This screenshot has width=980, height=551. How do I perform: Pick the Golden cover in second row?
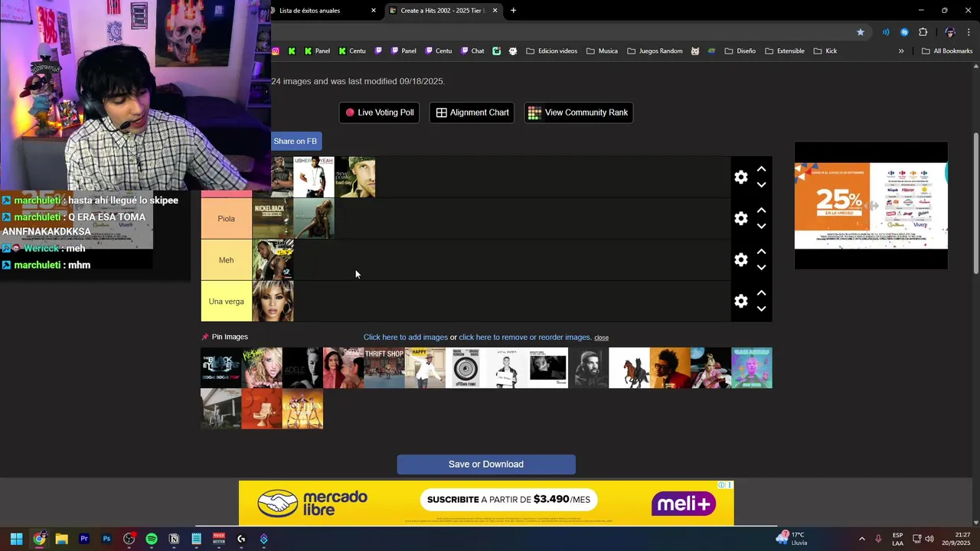(302, 409)
